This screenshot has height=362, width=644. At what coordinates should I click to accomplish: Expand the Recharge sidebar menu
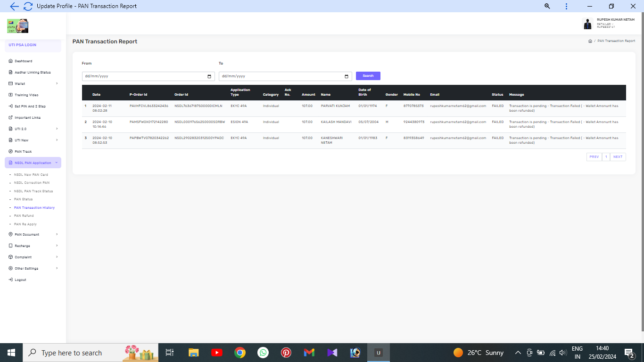coord(33,246)
